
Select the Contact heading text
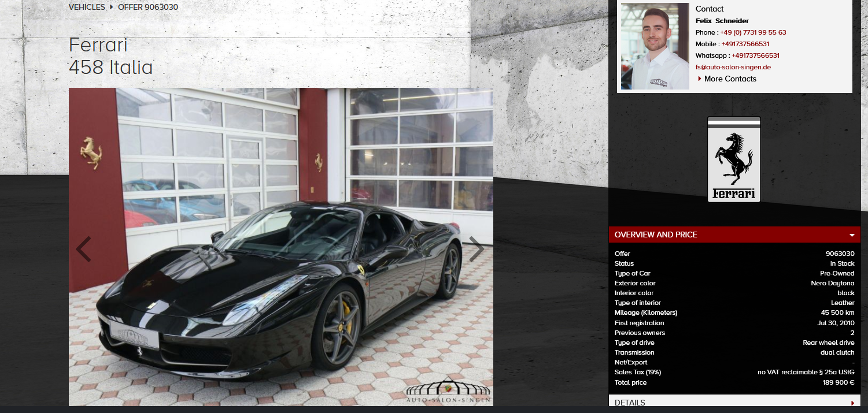710,9
